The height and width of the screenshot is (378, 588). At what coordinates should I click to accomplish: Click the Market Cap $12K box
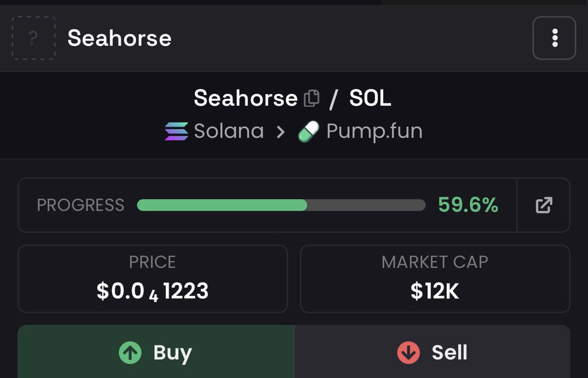[435, 279]
